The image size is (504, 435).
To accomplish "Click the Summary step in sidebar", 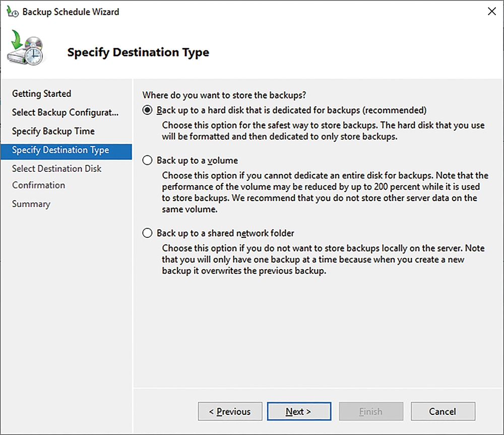I will (31, 204).
